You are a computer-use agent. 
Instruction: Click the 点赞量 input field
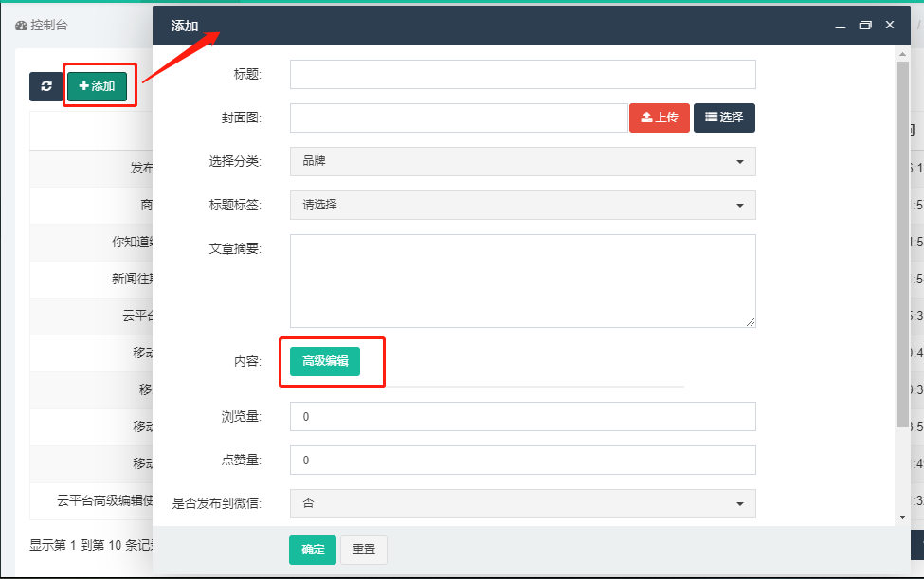[x=522, y=460]
